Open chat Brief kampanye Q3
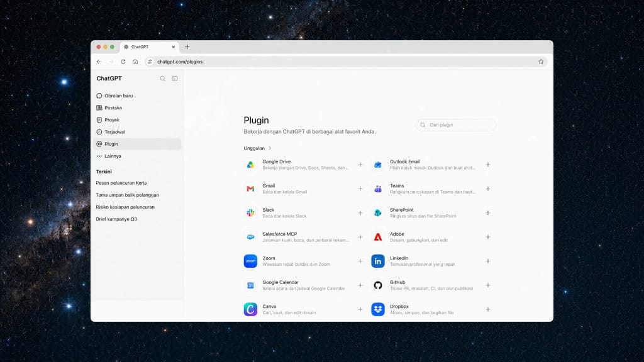Image resolution: width=644 pixels, height=362 pixels. (x=116, y=219)
